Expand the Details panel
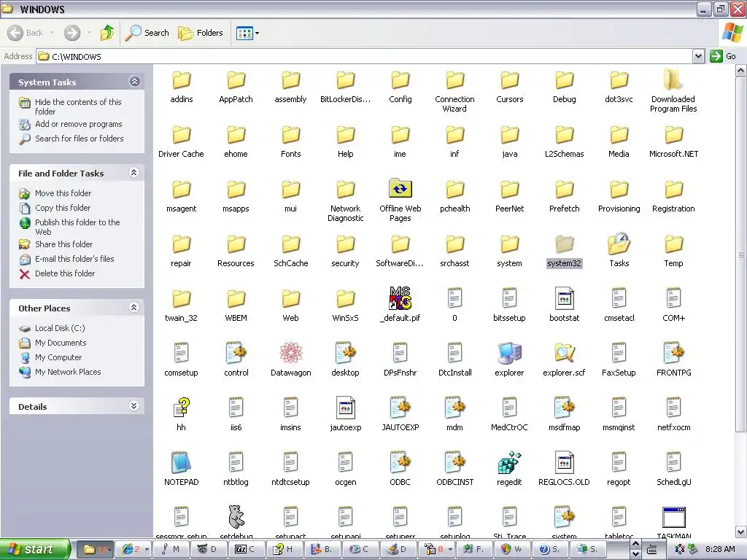Viewport: 747px width, 560px height. [x=134, y=405]
